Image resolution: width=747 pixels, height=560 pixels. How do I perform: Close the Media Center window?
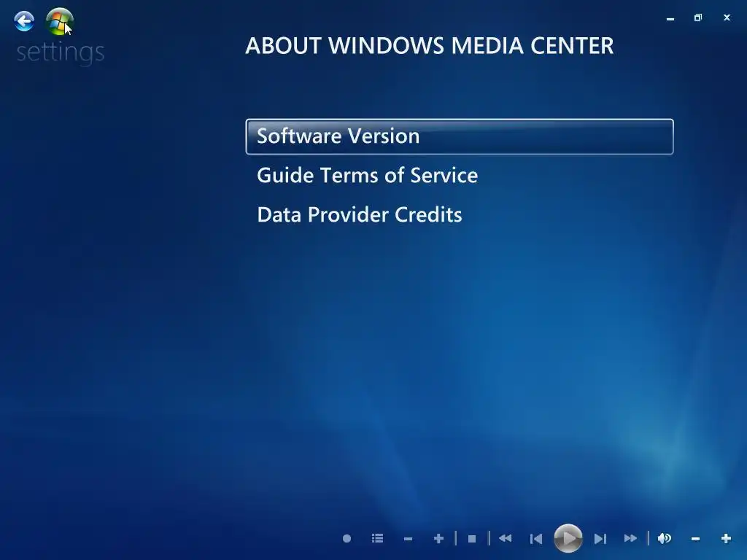point(727,17)
